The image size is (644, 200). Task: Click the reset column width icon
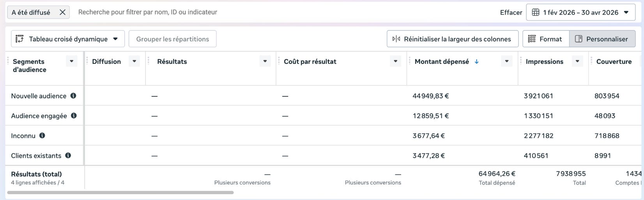pyautogui.click(x=396, y=39)
